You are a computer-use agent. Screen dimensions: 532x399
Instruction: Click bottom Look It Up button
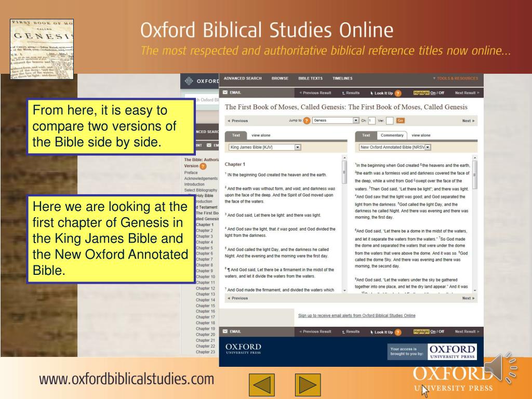(382, 332)
